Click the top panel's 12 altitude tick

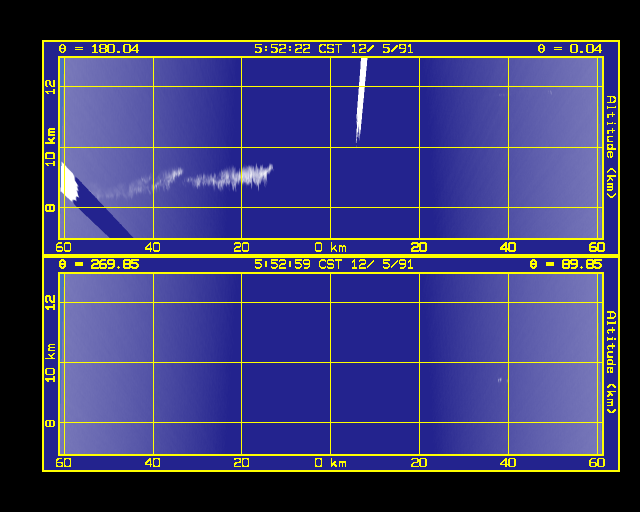click(50, 87)
